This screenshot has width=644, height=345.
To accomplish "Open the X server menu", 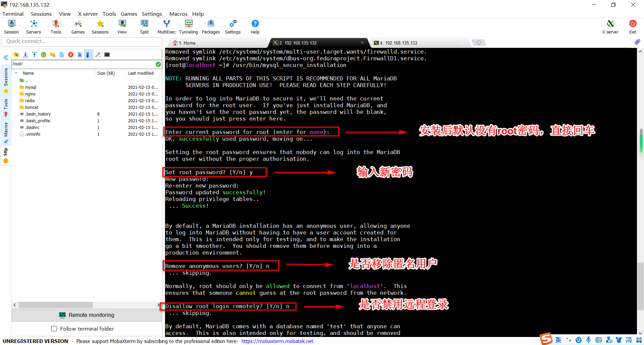I will 88,14.
